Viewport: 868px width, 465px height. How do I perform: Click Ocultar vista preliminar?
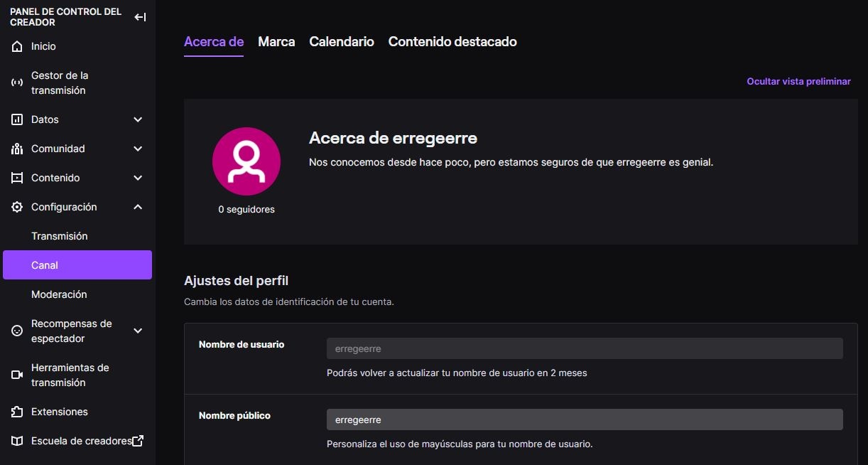(798, 81)
